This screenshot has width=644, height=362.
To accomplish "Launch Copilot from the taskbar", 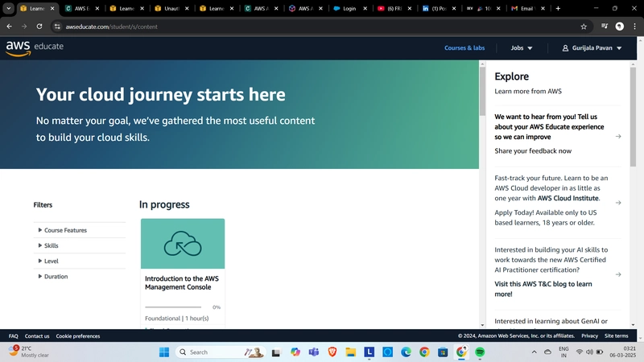I will tap(295, 352).
